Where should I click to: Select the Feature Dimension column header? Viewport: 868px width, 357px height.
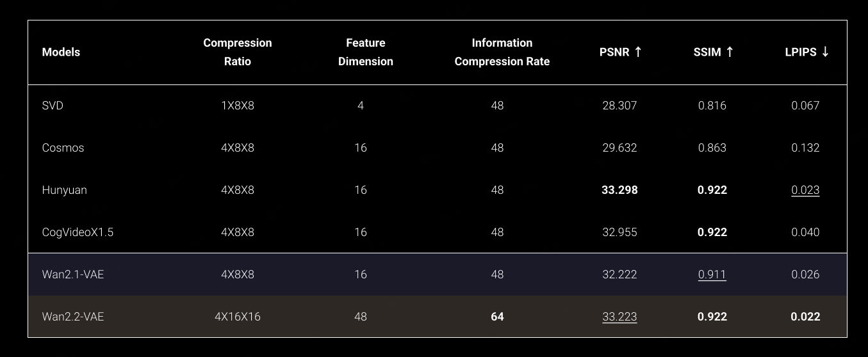(x=365, y=52)
